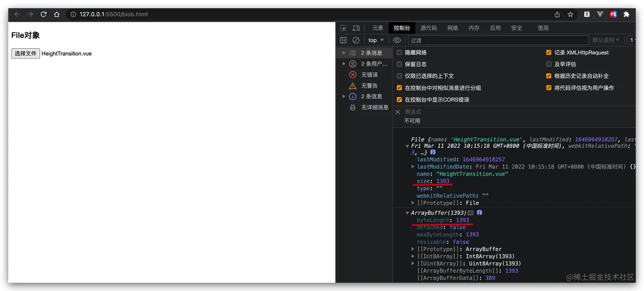Click the site info icon in address bar
The image size is (644, 291).
click(x=73, y=14)
